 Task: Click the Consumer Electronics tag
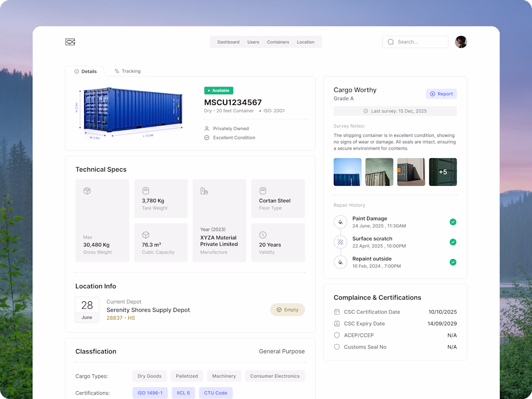point(275,376)
